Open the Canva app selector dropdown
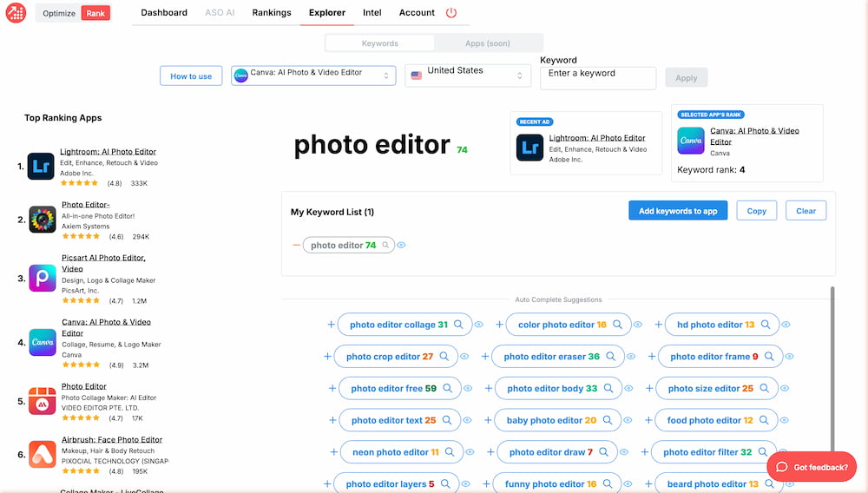Viewport: 868px width, 493px height. point(313,76)
